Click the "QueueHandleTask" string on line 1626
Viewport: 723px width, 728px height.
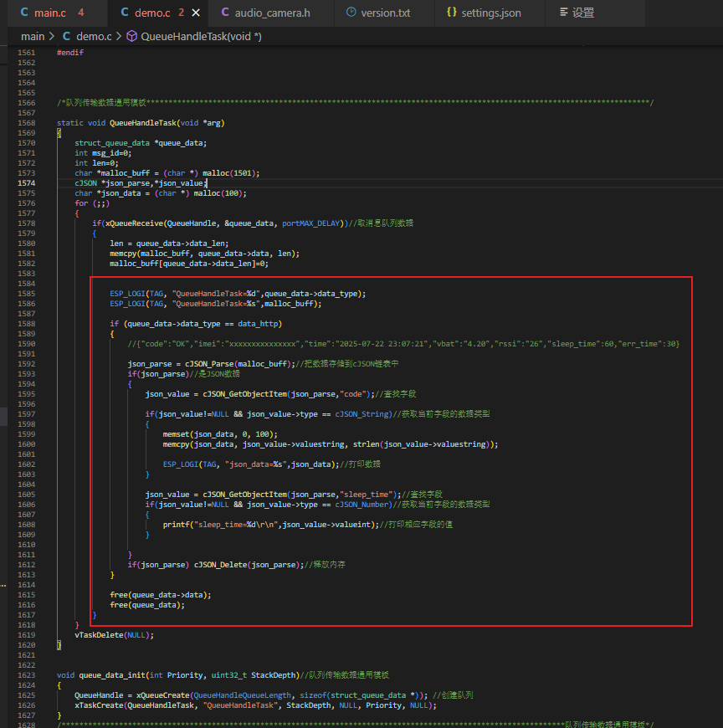[240, 705]
